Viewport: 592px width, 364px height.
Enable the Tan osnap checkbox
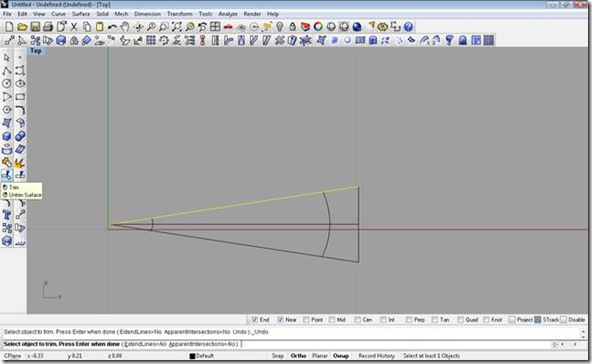pyautogui.click(x=435, y=320)
